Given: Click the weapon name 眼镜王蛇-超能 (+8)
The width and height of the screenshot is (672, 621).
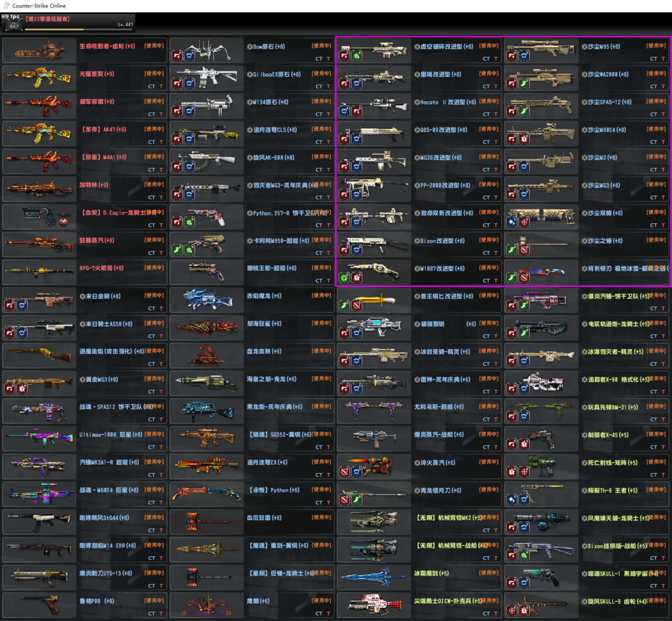Looking at the screenshot, I should click(x=272, y=268).
